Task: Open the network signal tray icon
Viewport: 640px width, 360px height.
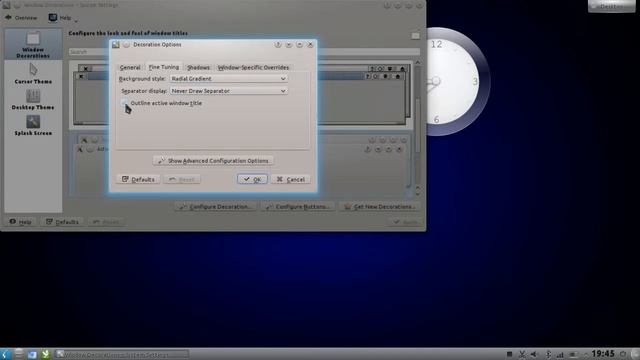Action: (x=560, y=354)
